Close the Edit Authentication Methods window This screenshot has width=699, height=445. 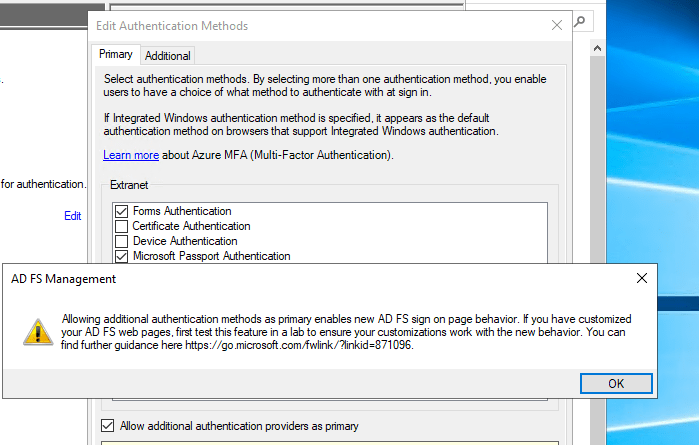coord(557,25)
